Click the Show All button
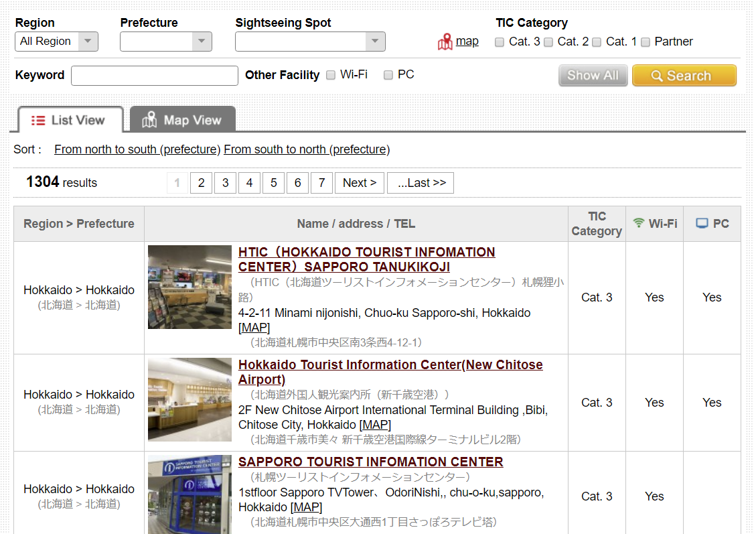Viewport: 756px width, 534px height. (593, 75)
